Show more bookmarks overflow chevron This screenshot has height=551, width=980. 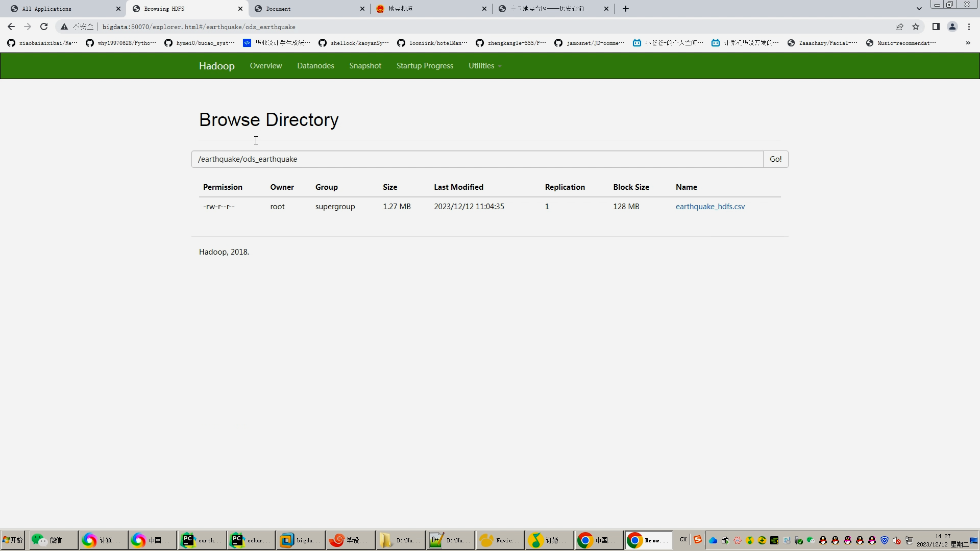968,43
